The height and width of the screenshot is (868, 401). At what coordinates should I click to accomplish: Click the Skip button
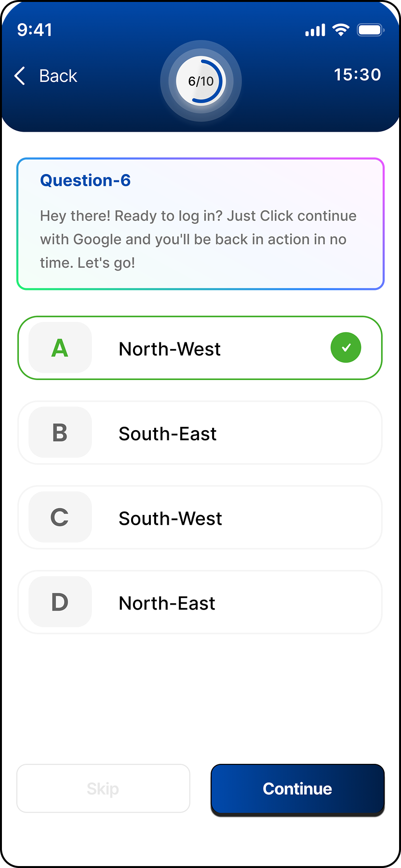[x=103, y=788]
